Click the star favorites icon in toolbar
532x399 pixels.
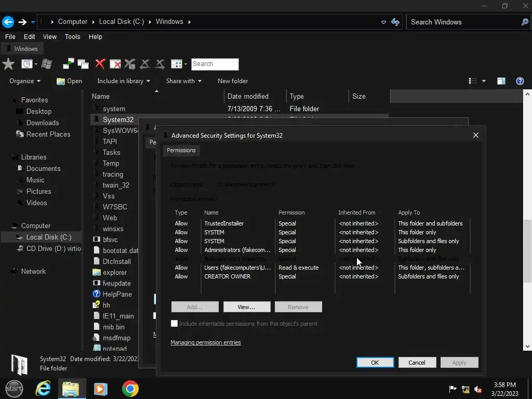(x=8, y=64)
